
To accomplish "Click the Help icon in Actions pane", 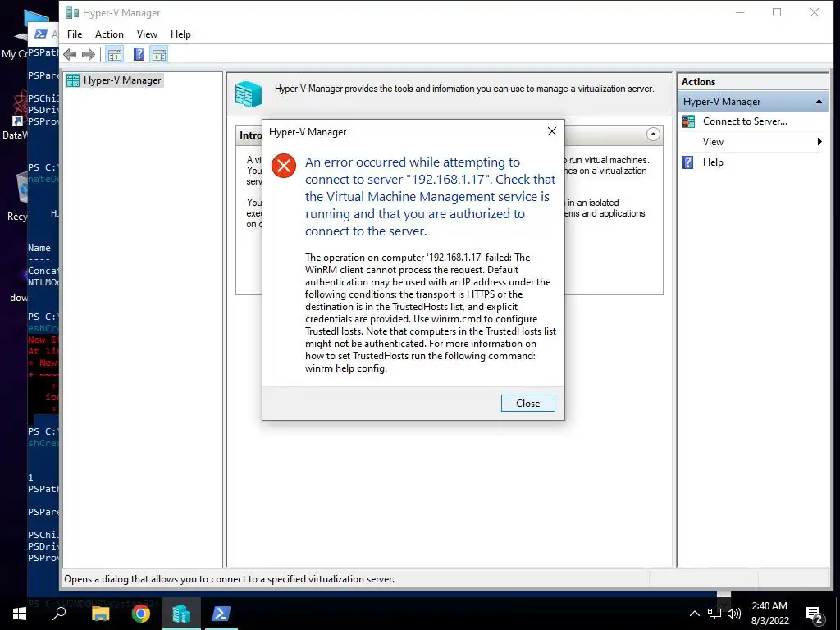I will pos(688,162).
